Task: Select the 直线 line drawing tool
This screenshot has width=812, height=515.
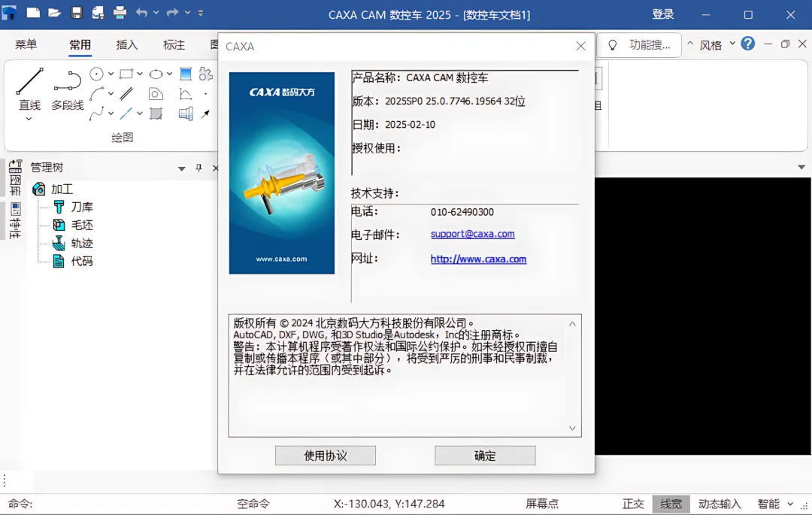Action: click(29, 88)
